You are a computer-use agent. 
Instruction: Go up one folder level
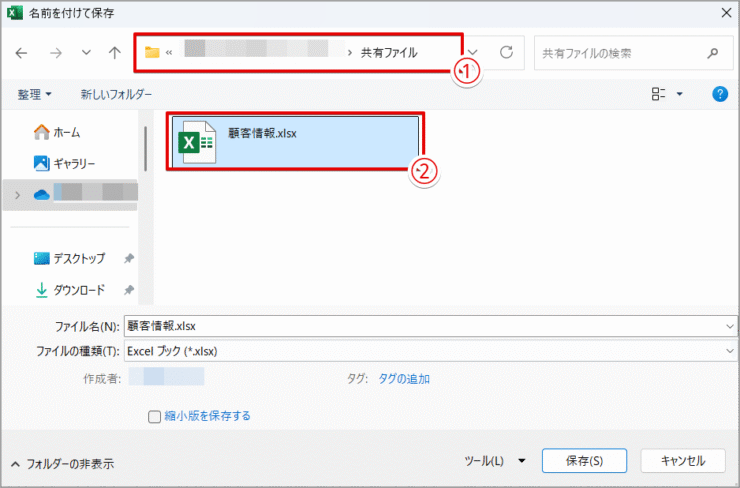[115, 52]
